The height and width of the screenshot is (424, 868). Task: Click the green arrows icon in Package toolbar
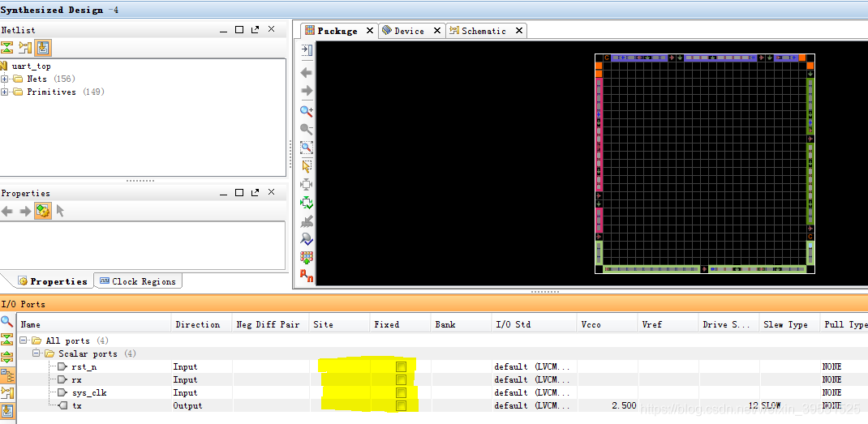pos(307,203)
